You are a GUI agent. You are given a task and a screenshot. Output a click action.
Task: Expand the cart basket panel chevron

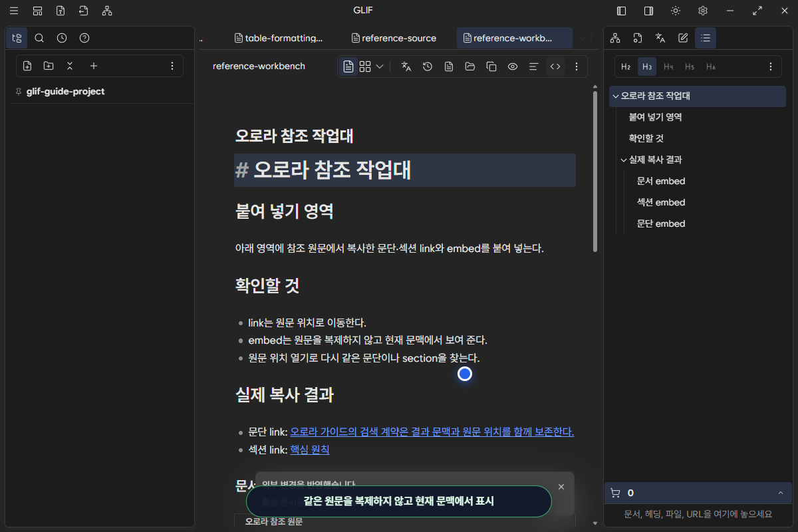click(x=780, y=493)
